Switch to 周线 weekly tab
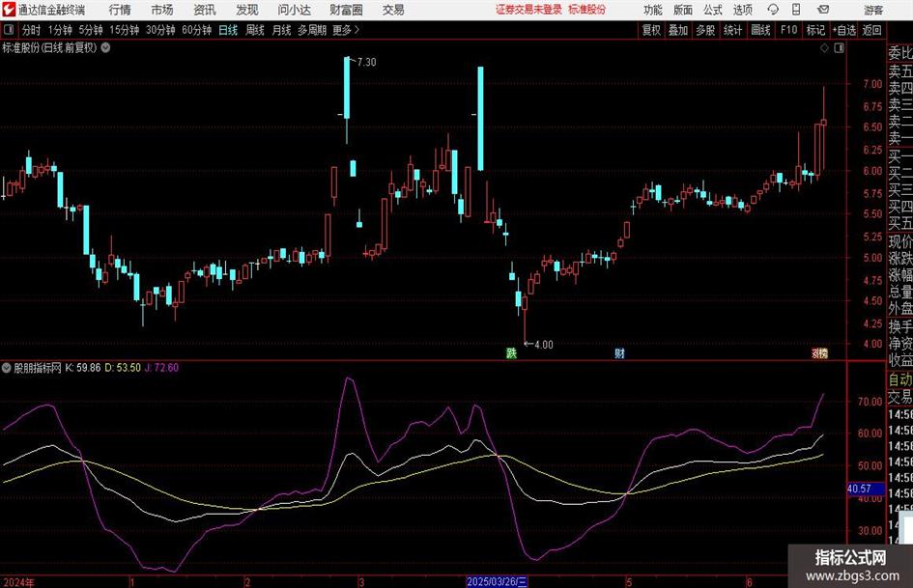 [x=255, y=30]
